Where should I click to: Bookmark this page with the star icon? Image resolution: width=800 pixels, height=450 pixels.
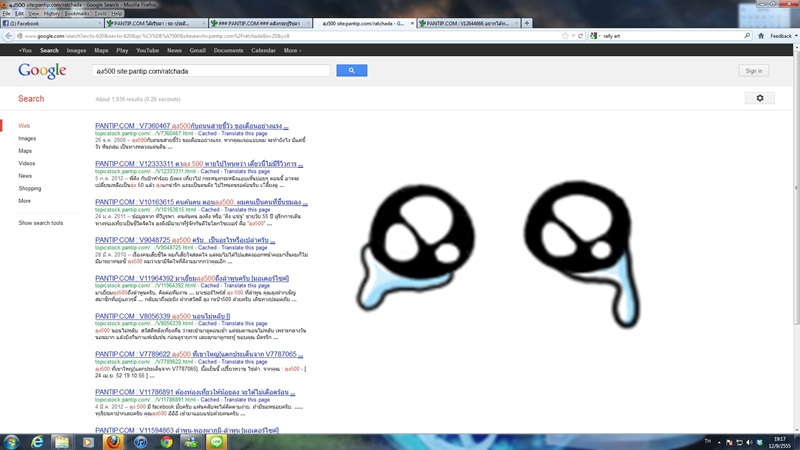click(565, 36)
